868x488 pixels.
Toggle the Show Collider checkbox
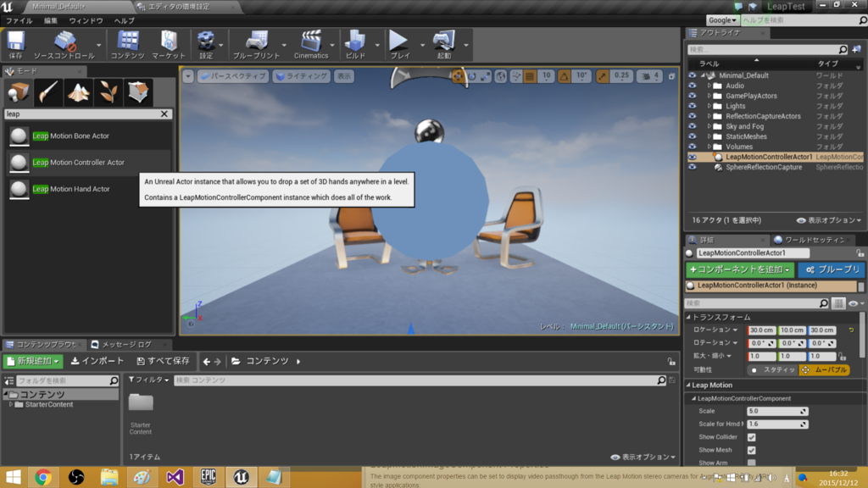click(x=752, y=437)
